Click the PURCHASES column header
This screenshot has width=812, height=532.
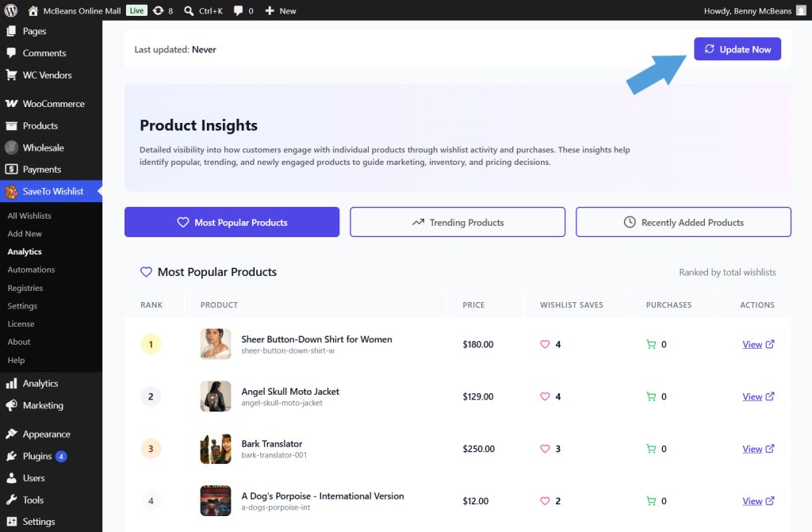click(x=668, y=305)
